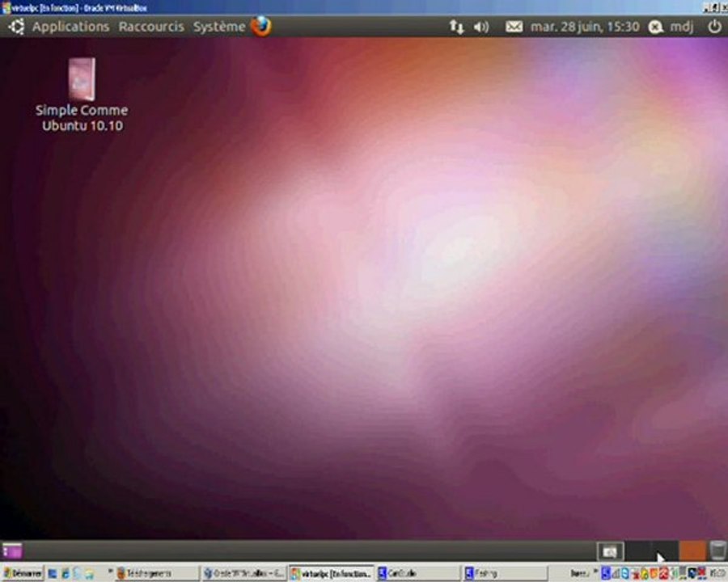The image size is (728, 582).
Task: Click the Windows Démarrer start button
Action: click(23, 574)
